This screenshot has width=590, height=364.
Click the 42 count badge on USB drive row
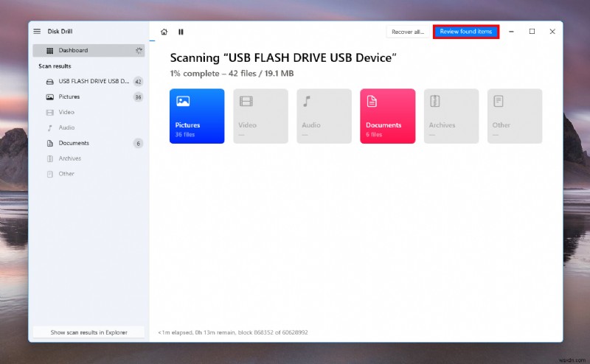click(138, 82)
